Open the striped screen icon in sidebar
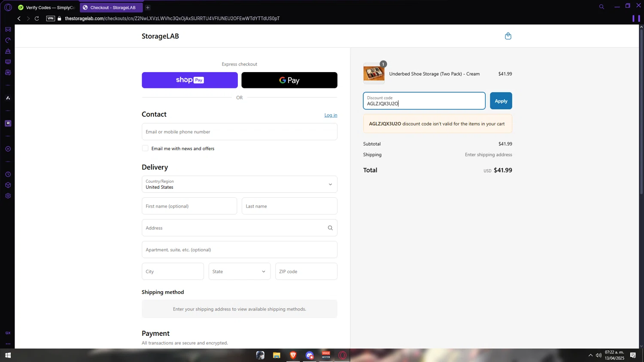 tap(8, 62)
